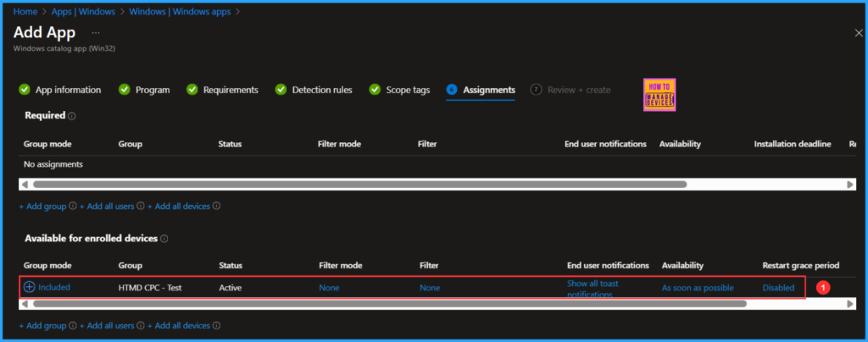Click Installation deadline column header in Required

(793, 144)
